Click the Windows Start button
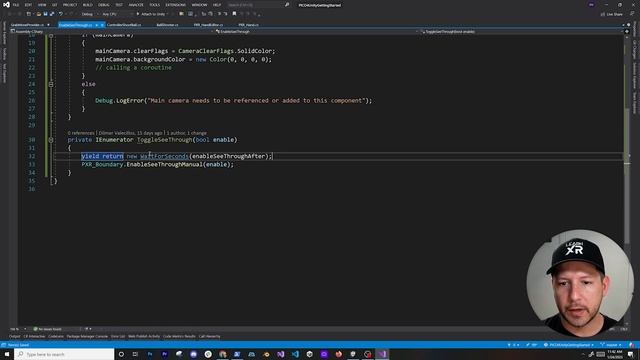 [7, 354]
